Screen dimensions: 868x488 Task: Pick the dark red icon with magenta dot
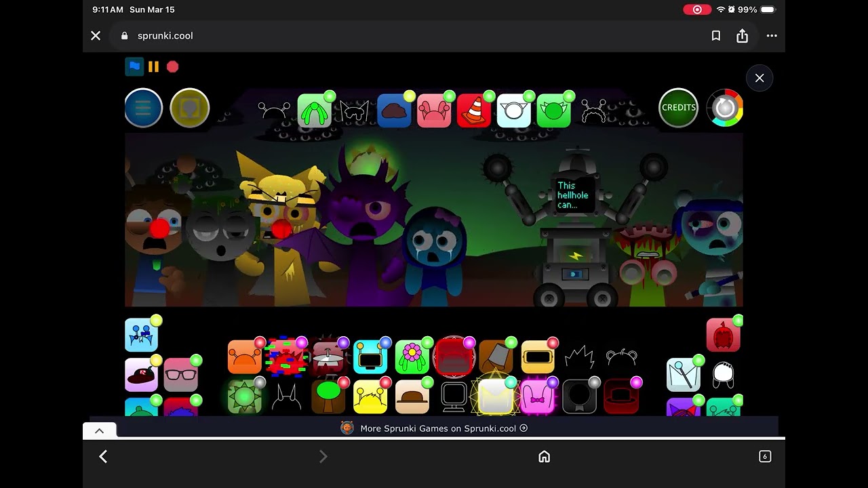pyautogui.click(x=621, y=396)
